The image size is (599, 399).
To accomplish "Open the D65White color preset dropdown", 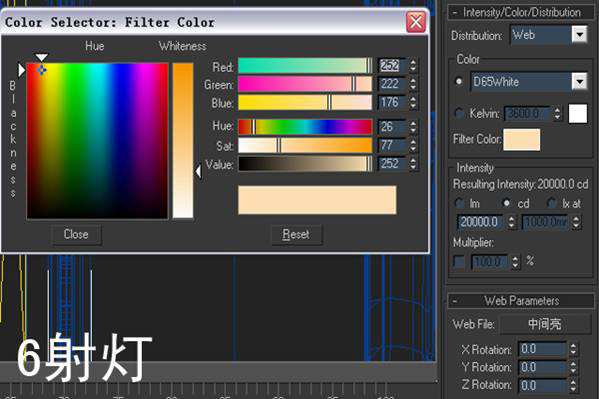I will point(580,81).
